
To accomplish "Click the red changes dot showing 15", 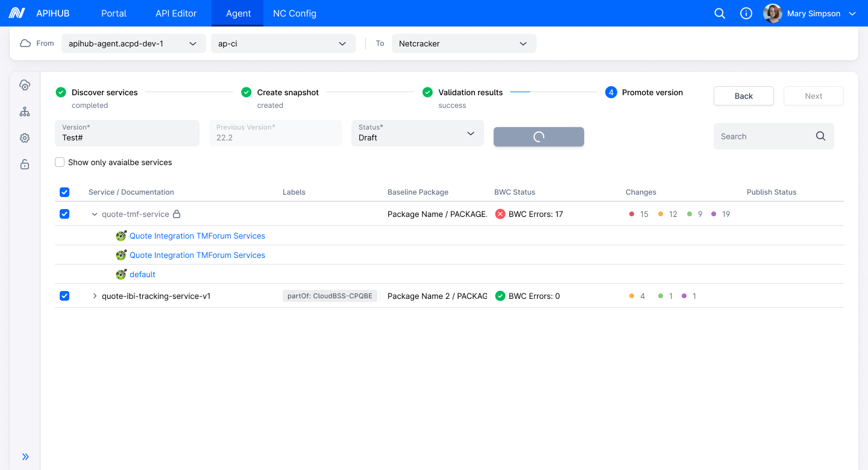I will tap(632, 214).
